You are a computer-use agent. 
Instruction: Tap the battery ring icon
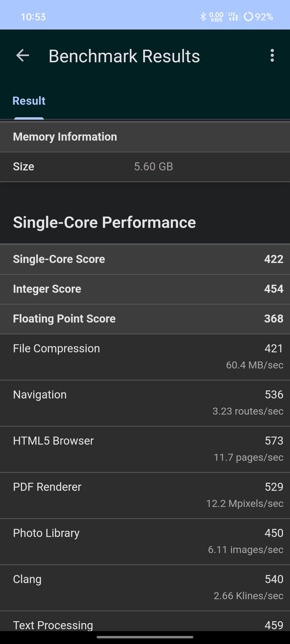click(x=248, y=17)
